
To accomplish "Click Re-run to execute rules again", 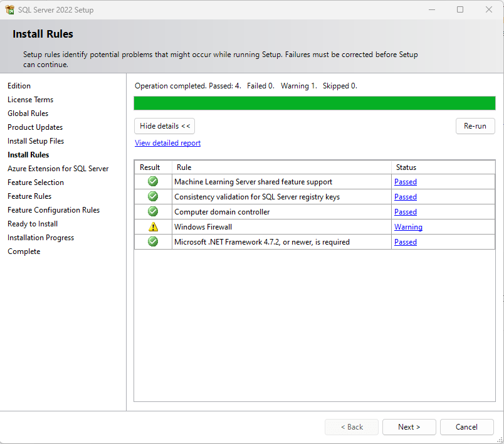I will click(475, 125).
